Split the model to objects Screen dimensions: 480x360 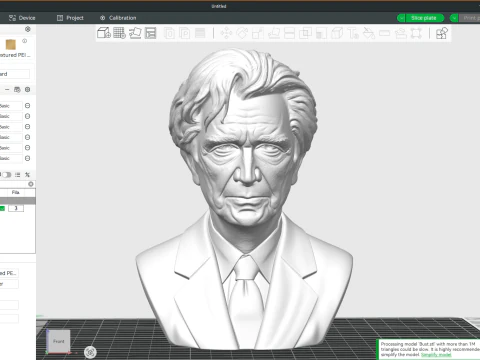tap(169, 33)
